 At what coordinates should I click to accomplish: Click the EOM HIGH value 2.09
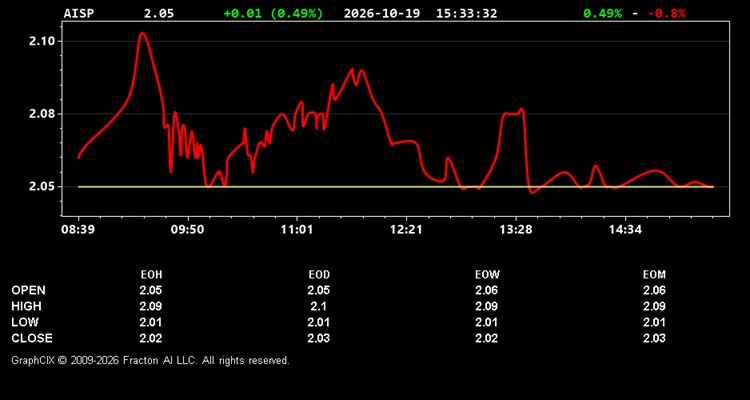tap(654, 306)
